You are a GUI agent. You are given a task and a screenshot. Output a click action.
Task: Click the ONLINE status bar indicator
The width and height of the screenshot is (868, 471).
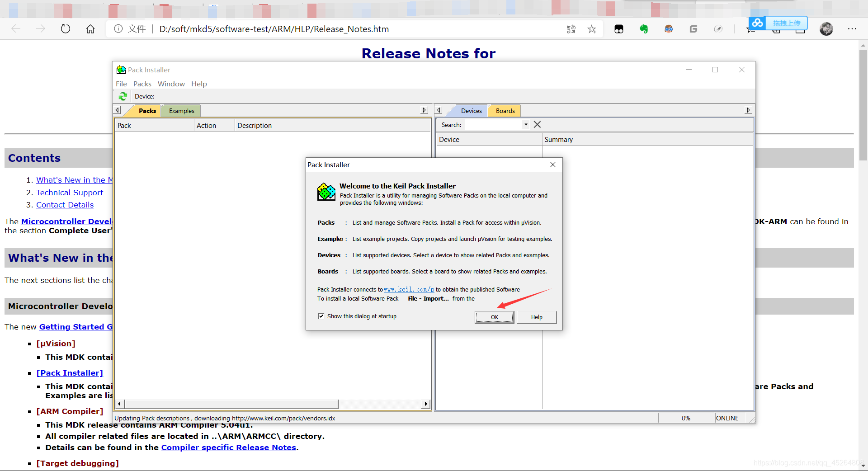(x=729, y=418)
